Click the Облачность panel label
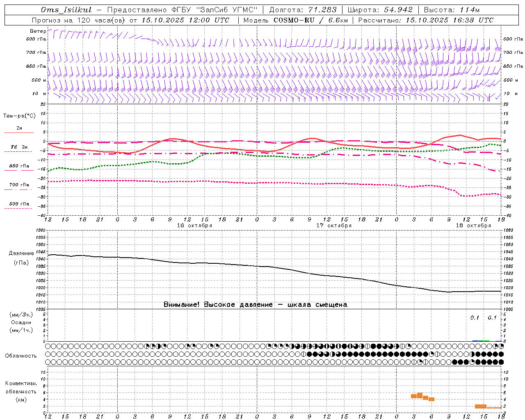This screenshot has height=420, width=525. (x=21, y=356)
